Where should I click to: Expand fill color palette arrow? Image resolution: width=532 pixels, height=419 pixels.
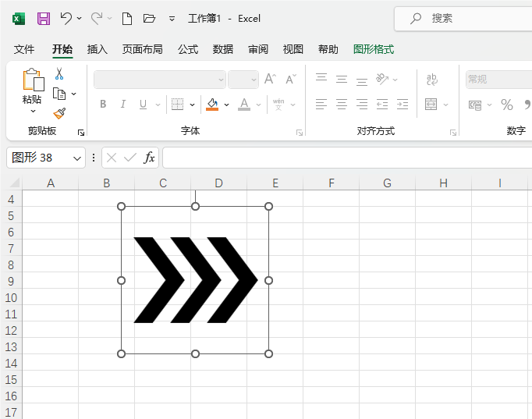tap(227, 105)
